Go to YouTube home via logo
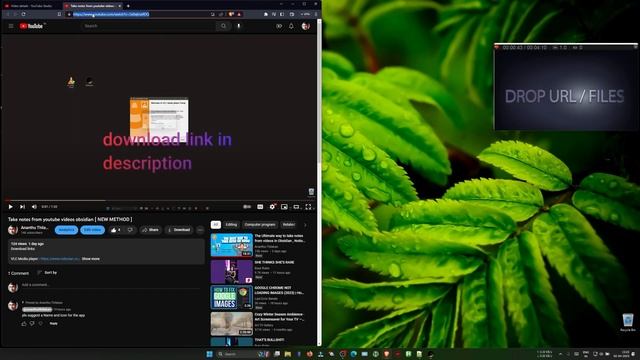This screenshot has width=640, height=360. [x=31, y=26]
